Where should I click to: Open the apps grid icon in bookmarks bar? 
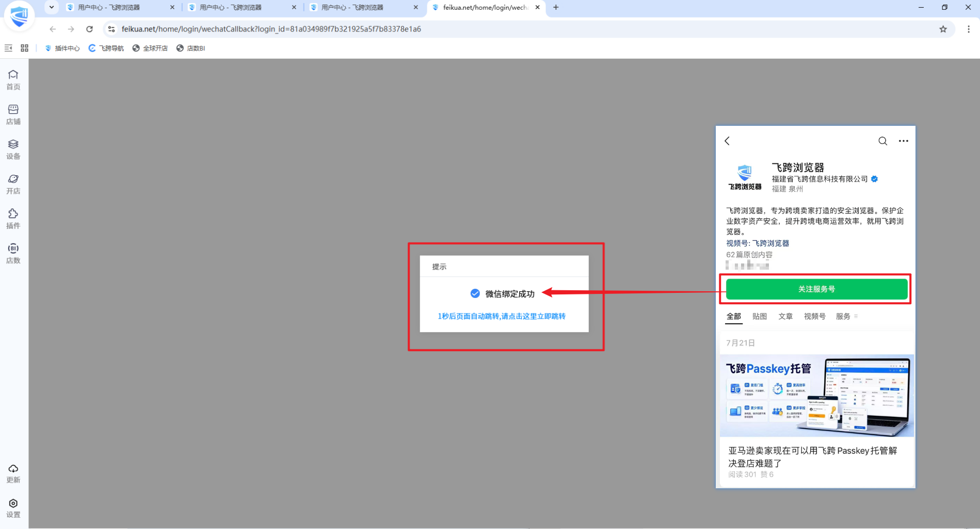pyautogui.click(x=24, y=48)
